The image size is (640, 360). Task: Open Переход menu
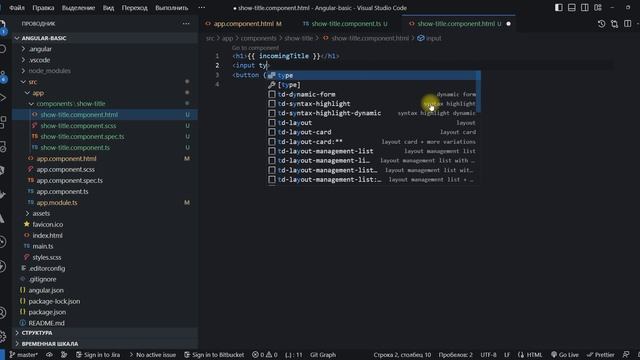point(134,8)
